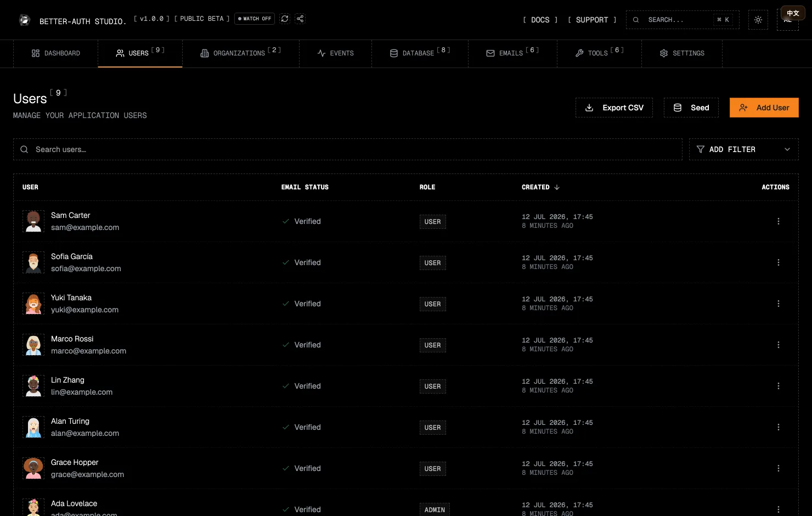Viewport: 812px width, 516px height.
Task: Click Lin Zhang's avatar
Action: (x=33, y=386)
